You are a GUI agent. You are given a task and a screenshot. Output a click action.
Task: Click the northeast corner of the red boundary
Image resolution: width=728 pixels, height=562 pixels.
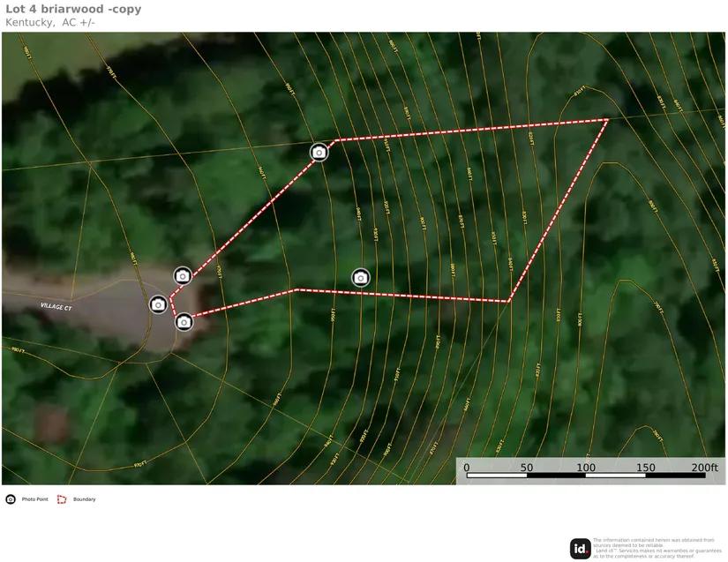click(x=608, y=119)
